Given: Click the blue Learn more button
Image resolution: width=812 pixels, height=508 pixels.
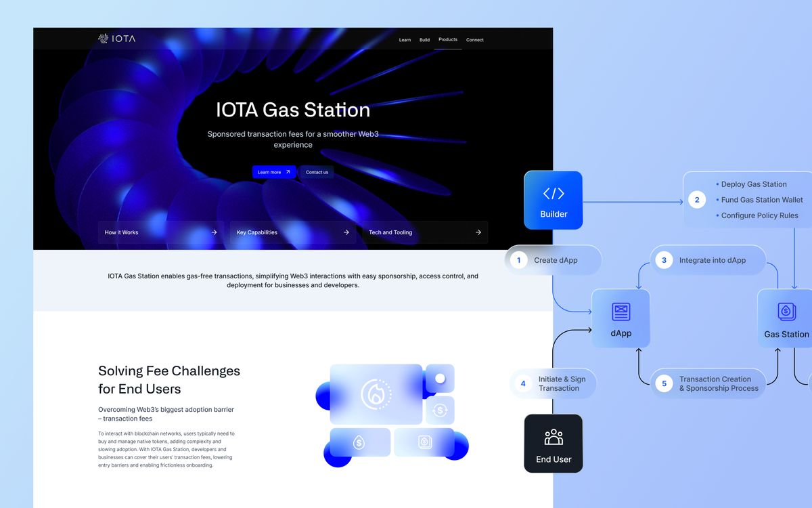Looking at the screenshot, I should click(274, 172).
